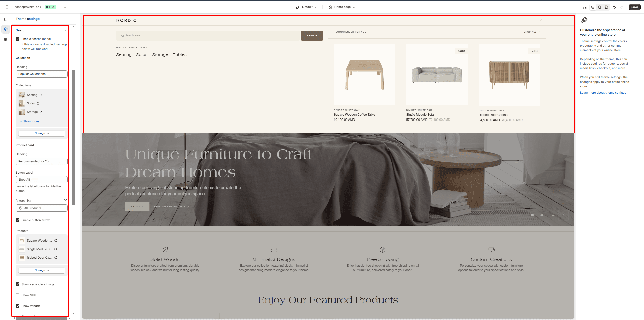The width and height of the screenshot is (644, 320).
Task: Open the Sections panel icon in sidebar
Action: pyautogui.click(x=6, y=19)
